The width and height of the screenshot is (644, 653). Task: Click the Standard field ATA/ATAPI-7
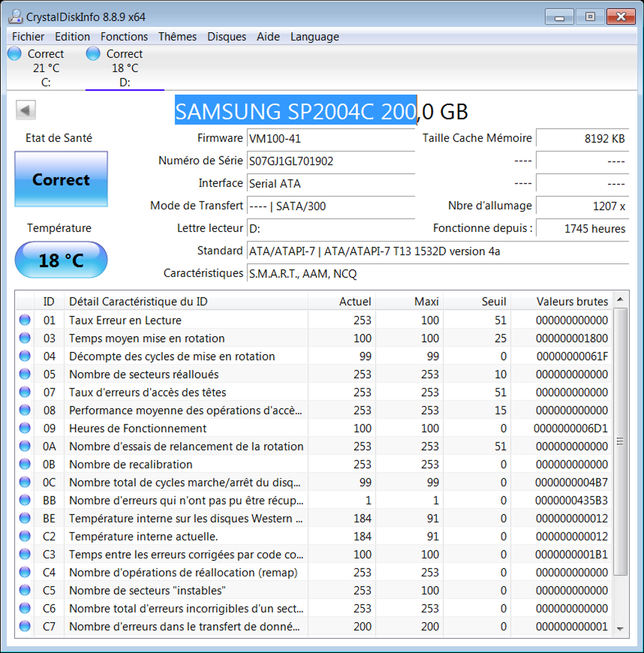click(438, 251)
